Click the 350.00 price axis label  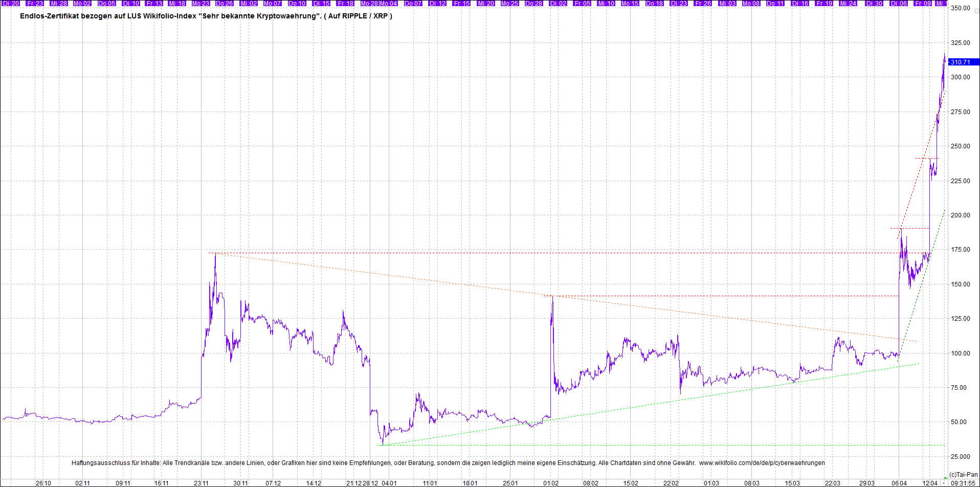[960, 8]
